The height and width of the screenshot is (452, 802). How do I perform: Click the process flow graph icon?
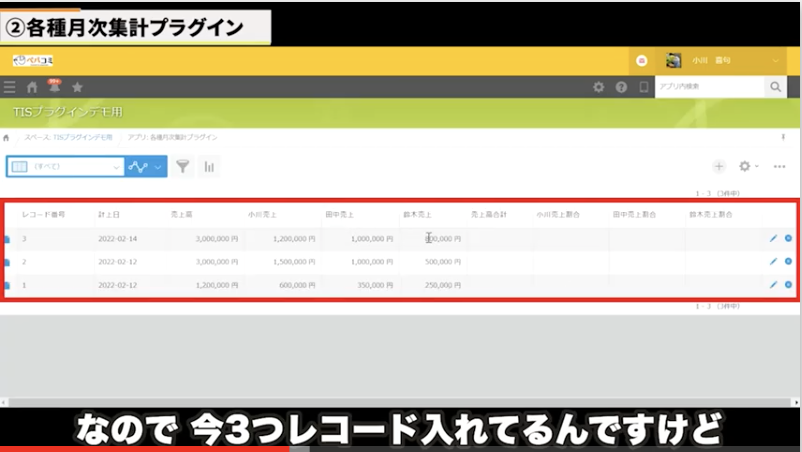[x=138, y=167]
